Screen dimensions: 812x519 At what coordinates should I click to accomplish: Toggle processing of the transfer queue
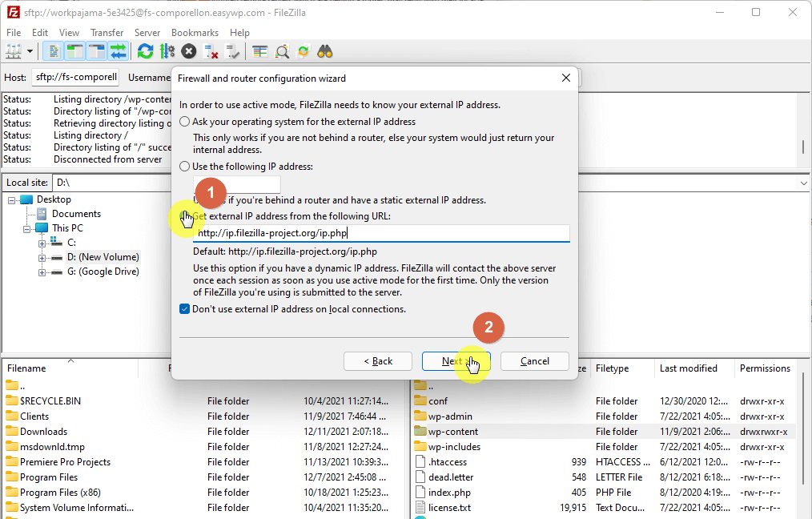pos(167,51)
